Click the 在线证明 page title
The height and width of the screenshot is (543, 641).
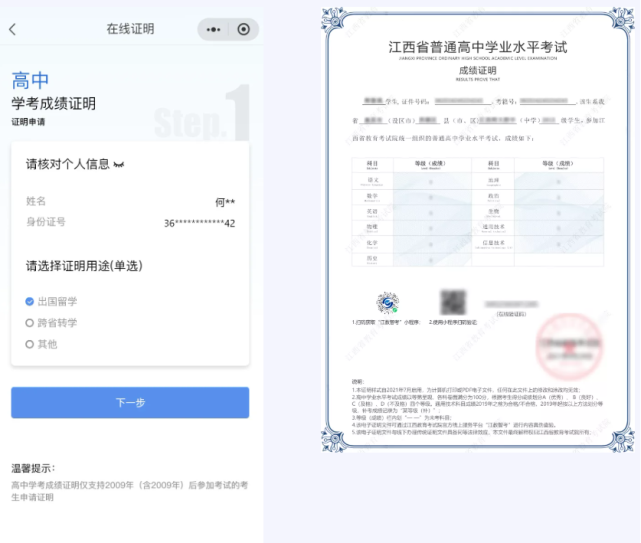130,29
